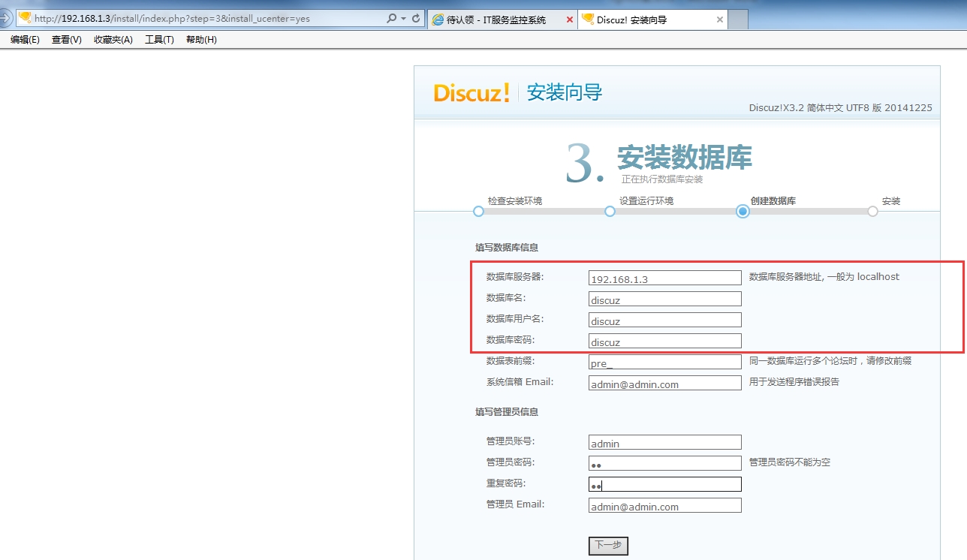
Task: Click the 数据库服务器 input field
Action: click(665, 278)
